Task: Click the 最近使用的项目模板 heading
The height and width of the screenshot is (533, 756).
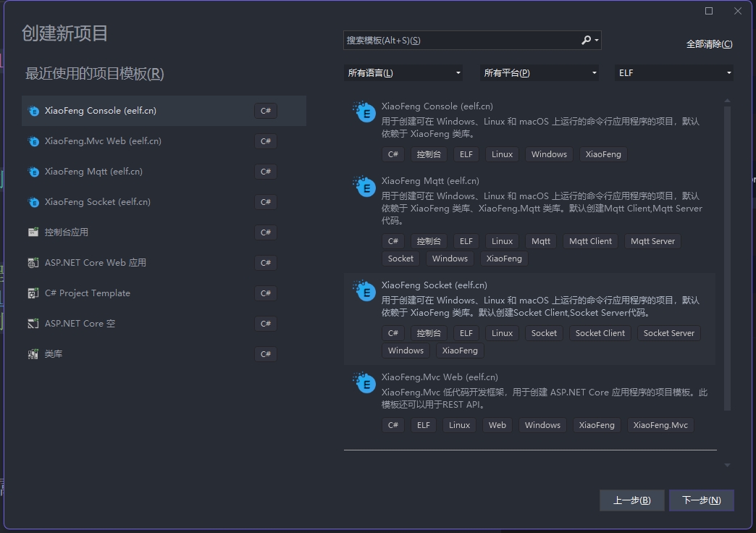Action: (x=94, y=74)
